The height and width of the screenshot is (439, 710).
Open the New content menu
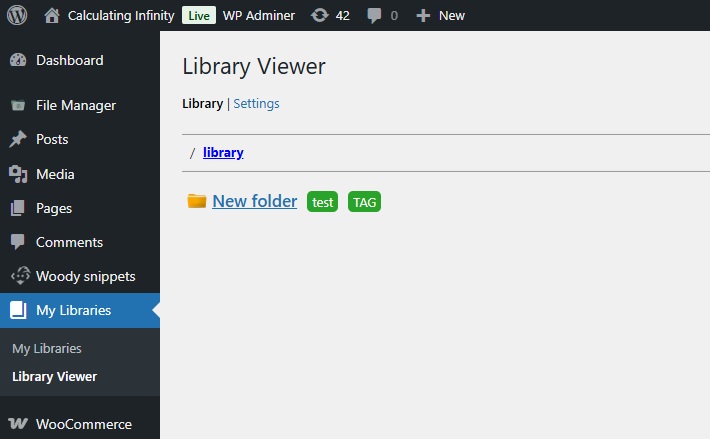[x=451, y=15]
